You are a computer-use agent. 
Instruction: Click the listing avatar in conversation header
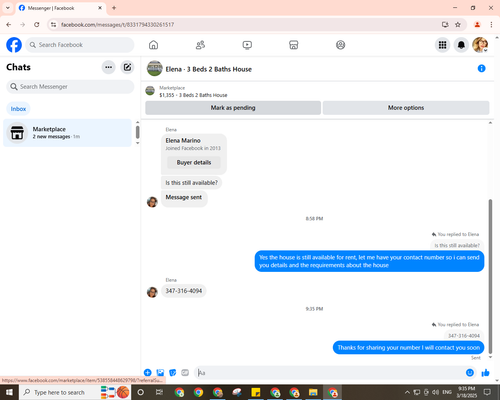pyautogui.click(x=154, y=68)
